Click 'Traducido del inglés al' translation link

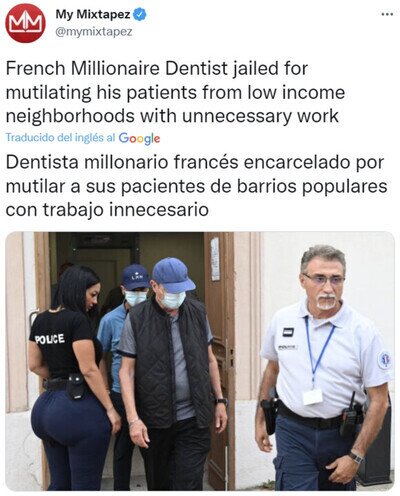click(x=61, y=138)
